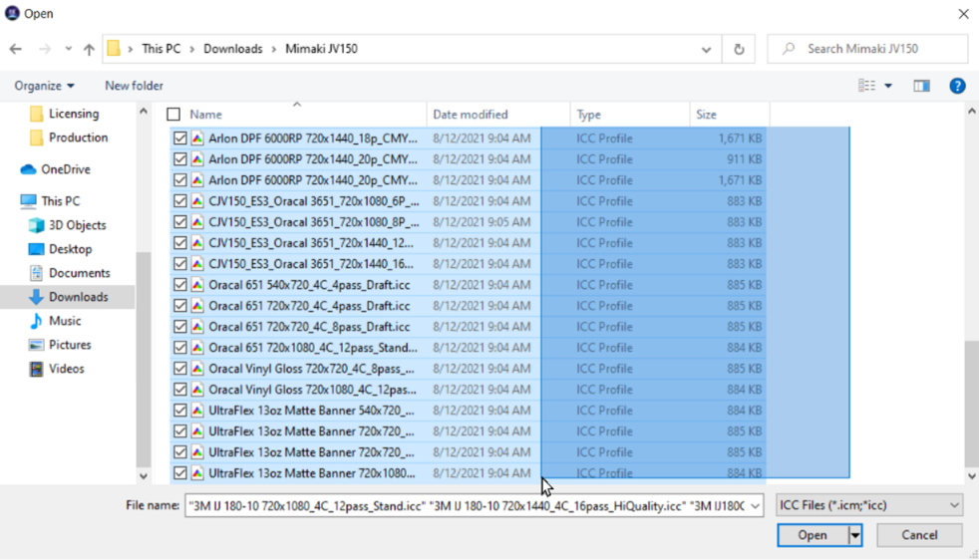Sort files by the Size column
This screenshot has width=979, height=560.
706,115
